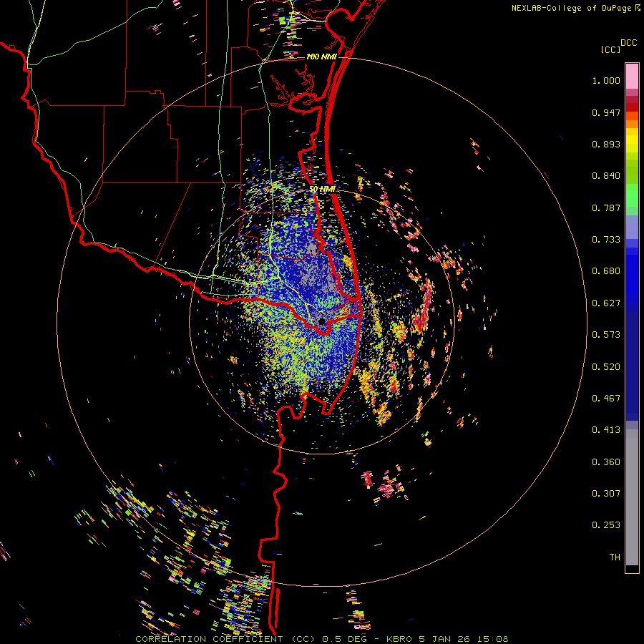The image size is (644, 644).
Task: Select the large gray color bar segment
Action: click(632, 497)
